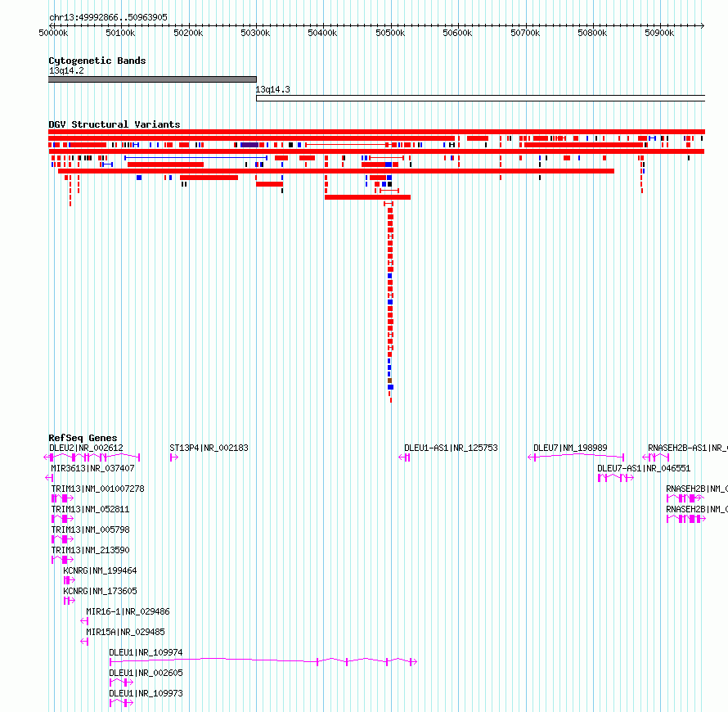Click the MIR3613 gene glyph arrow

coord(49,478)
